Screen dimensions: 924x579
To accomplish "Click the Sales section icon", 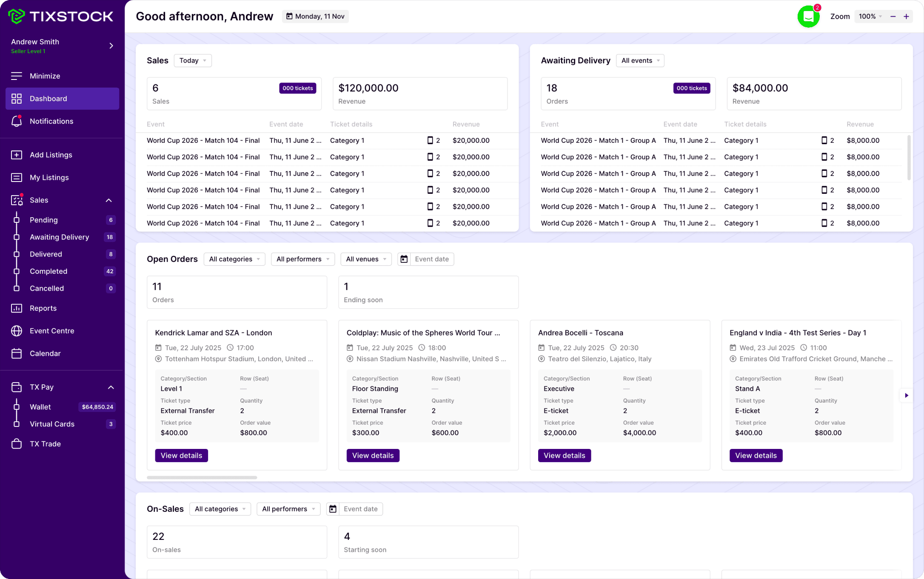I will click(x=17, y=200).
